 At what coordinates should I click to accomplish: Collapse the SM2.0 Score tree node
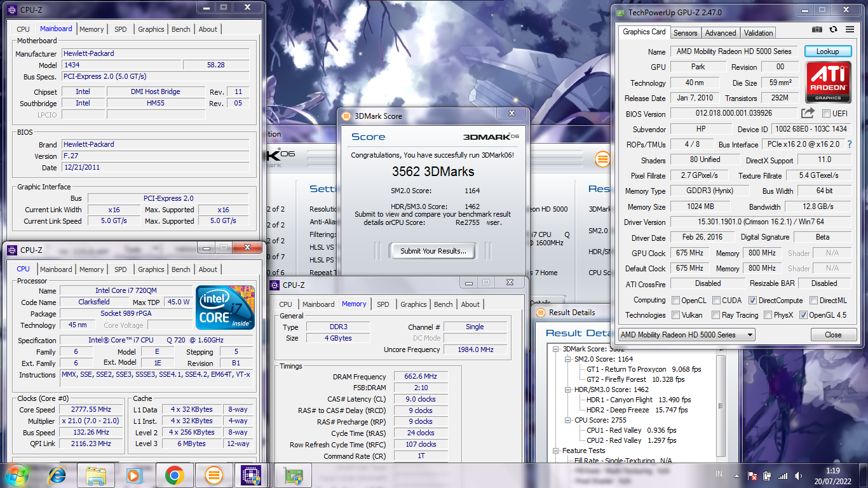tap(568, 359)
